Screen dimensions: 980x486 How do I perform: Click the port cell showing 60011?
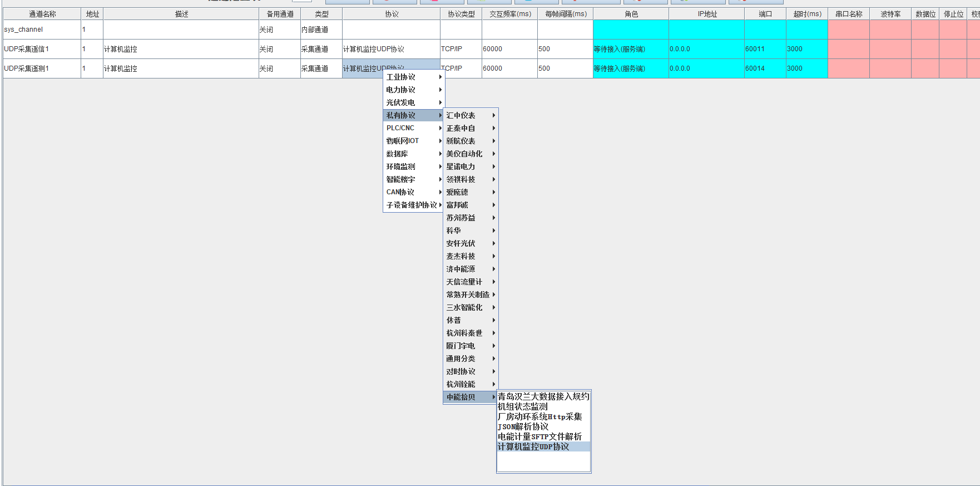(x=765, y=49)
